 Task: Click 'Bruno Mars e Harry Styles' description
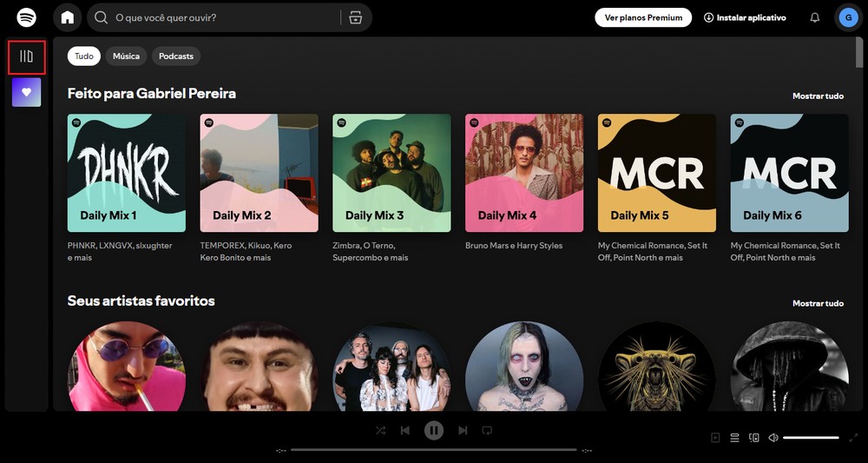[514, 245]
